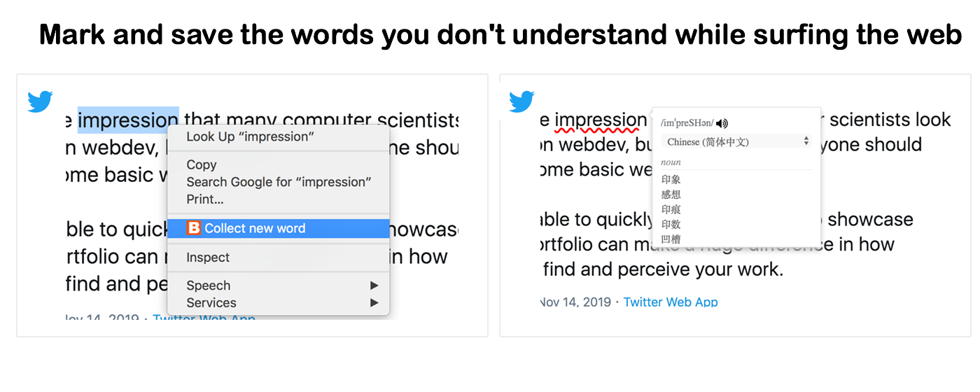
Task: Open the Twitter Web App link
Action: tap(671, 302)
